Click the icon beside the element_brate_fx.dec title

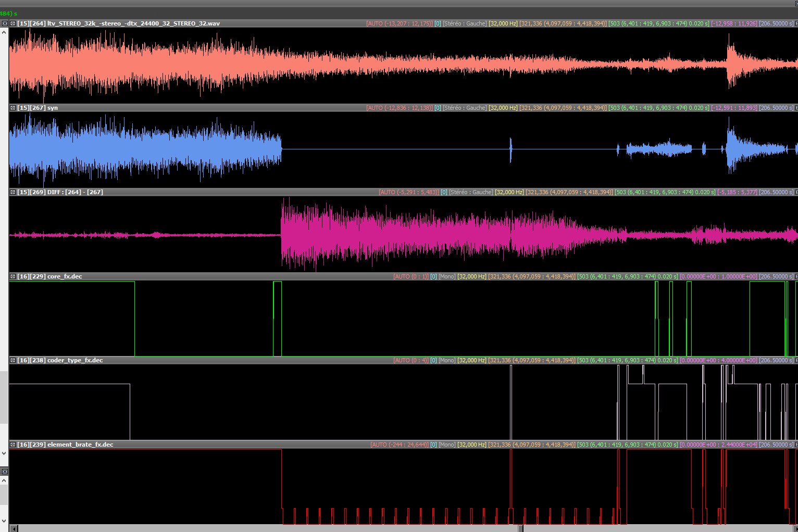coord(13,445)
